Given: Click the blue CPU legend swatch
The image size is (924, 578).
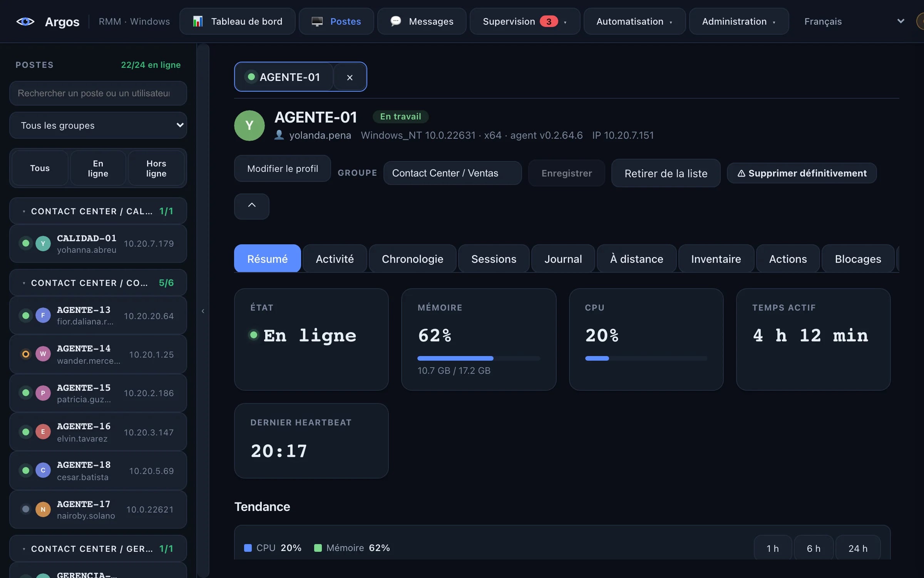Looking at the screenshot, I should pos(248,548).
